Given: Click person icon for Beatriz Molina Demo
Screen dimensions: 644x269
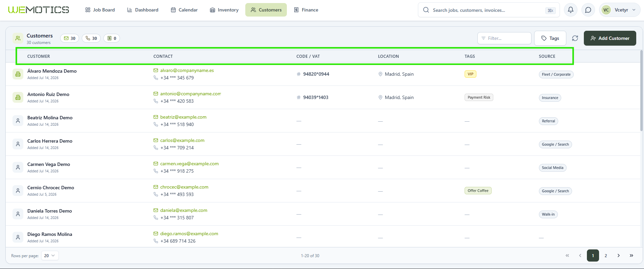Looking at the screenshot, I should click(18, 121).
